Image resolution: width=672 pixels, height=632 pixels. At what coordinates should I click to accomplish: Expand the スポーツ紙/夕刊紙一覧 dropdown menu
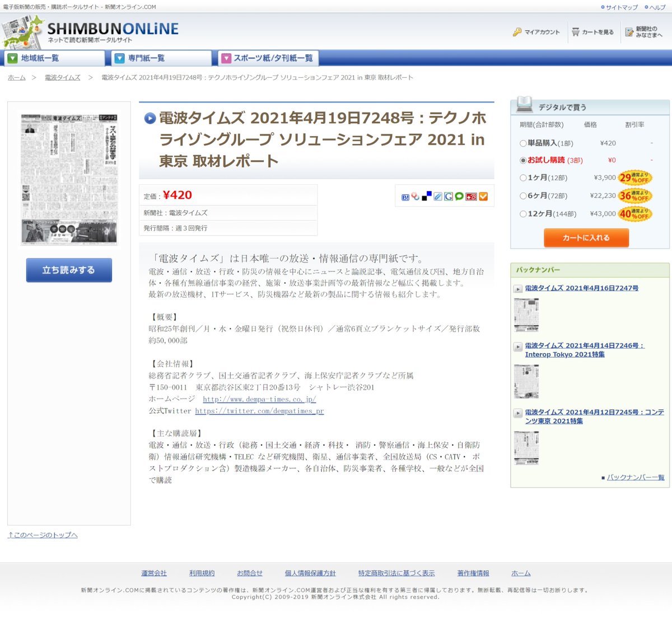pos(268,58)
